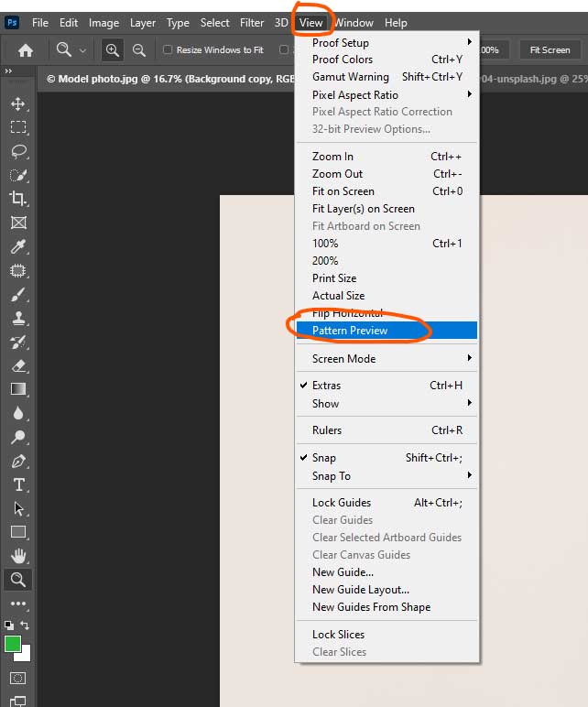The image size is (588, 707).
Task: Choose the Zoom In magnifier mode
Action: tap(113, 49)
